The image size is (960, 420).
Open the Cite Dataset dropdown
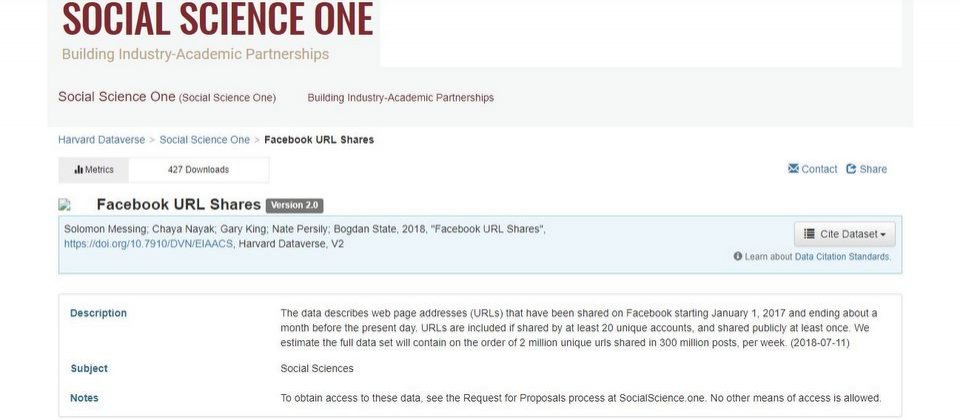(x=844, y=234)
